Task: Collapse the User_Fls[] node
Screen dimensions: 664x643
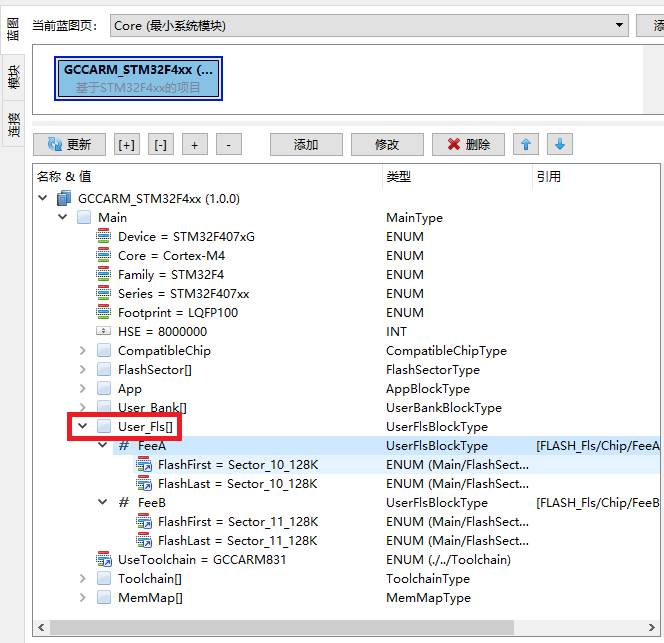Action: click(x=82, y=427)
